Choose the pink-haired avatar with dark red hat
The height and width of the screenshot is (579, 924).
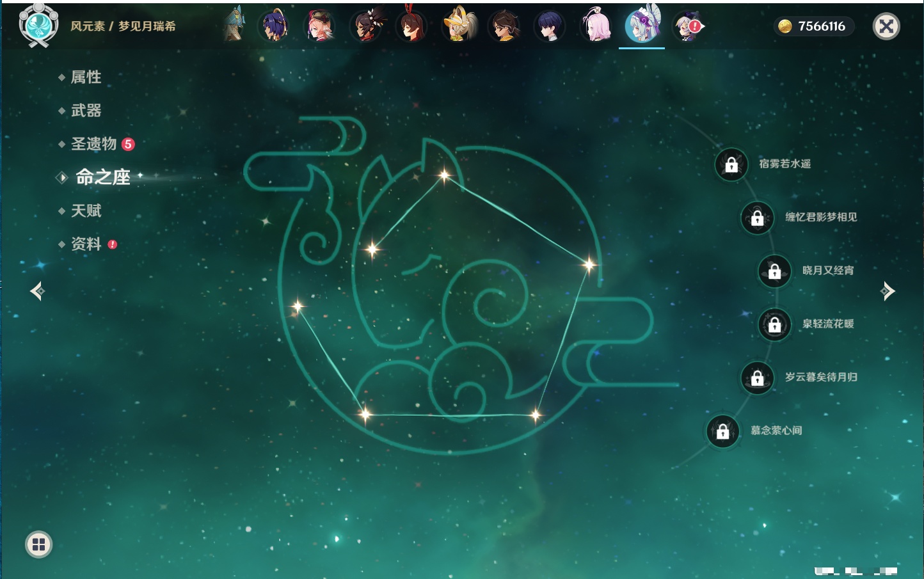[319, 26]
